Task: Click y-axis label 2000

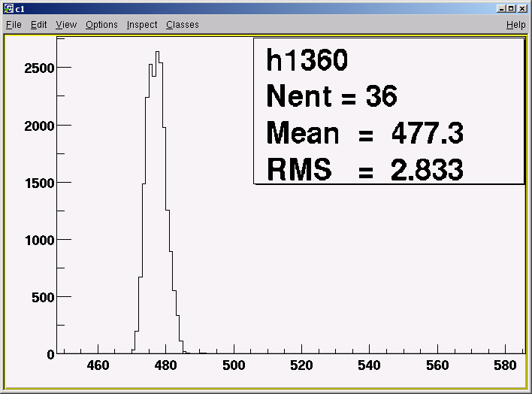Action: (x=39, y=126)
